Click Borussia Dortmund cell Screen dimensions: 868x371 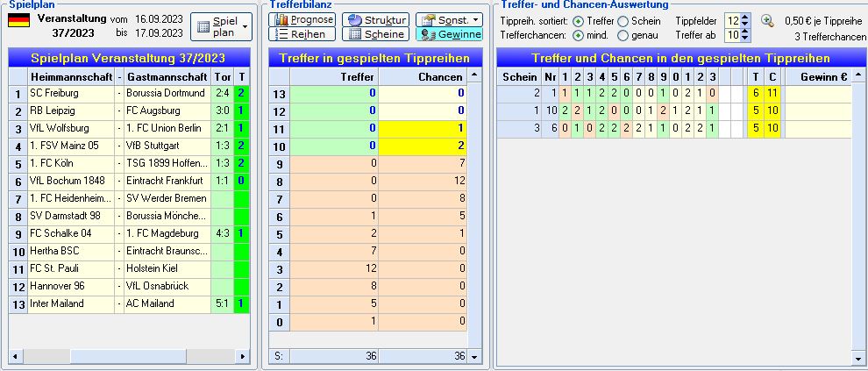tap(167, 93)
